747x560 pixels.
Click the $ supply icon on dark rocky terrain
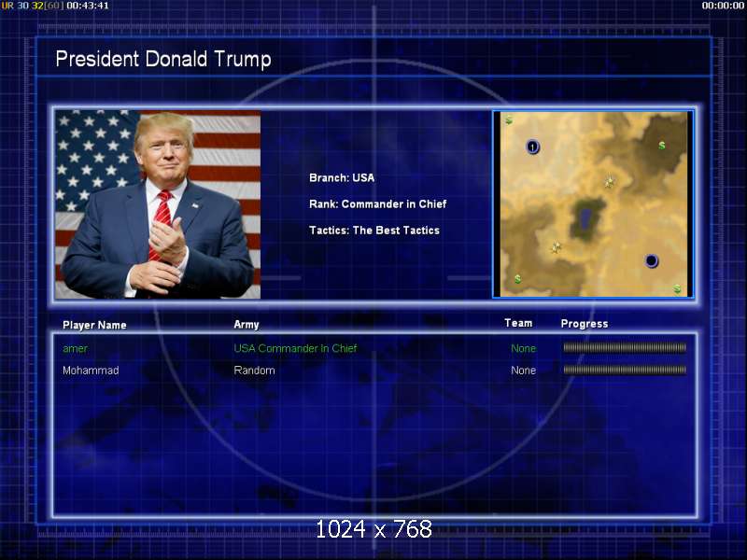point(662,146)
